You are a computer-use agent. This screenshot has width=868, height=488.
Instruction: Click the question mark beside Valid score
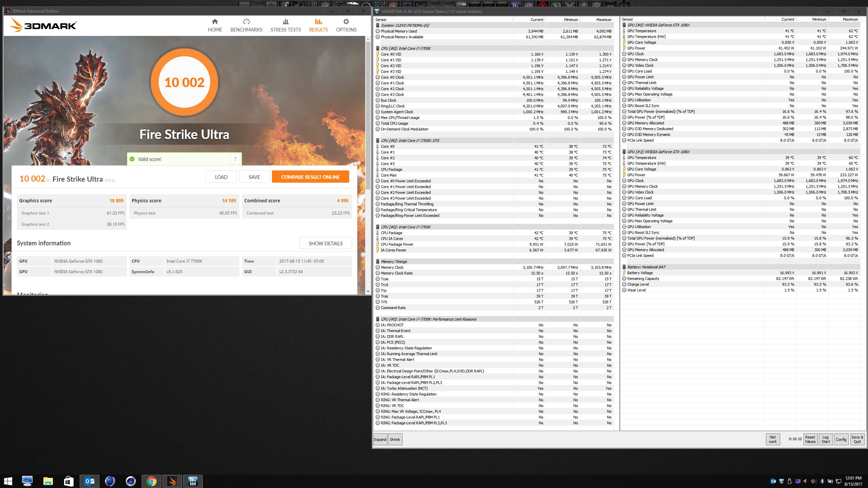(x=235, y=159)
